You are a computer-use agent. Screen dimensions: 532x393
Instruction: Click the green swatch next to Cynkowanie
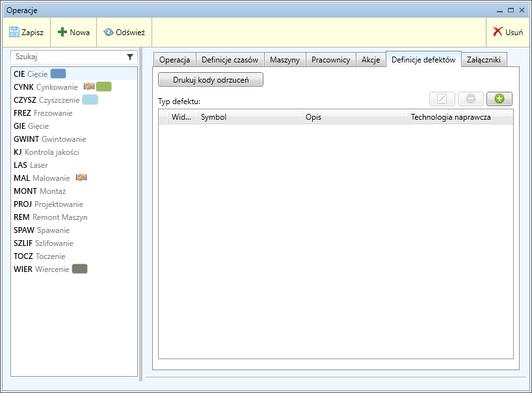(104, 87)
